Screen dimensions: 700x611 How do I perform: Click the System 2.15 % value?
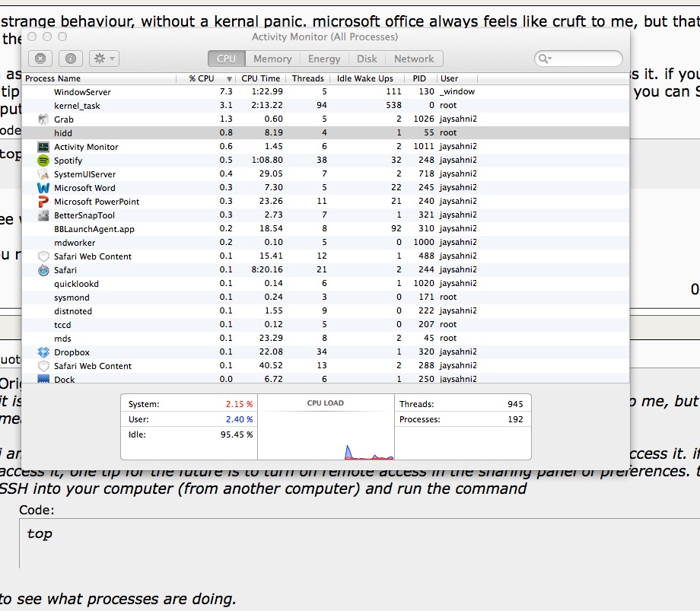pyautogui.click(x=239, y=404)
